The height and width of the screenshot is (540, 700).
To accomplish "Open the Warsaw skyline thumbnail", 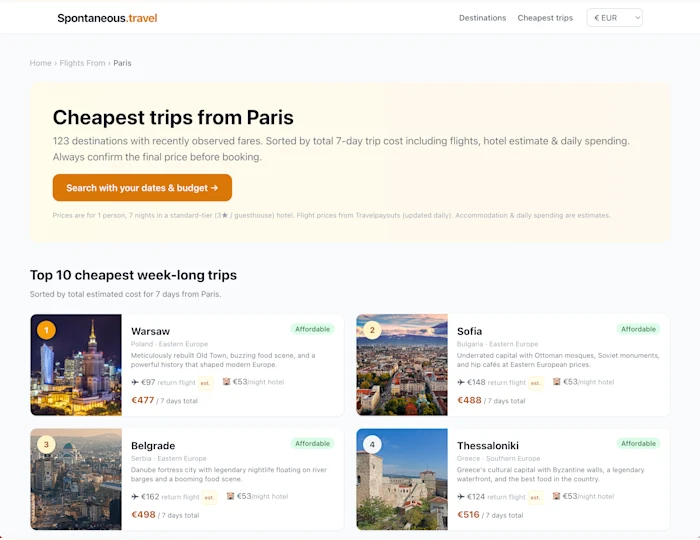I will click(x=76, y=365).
